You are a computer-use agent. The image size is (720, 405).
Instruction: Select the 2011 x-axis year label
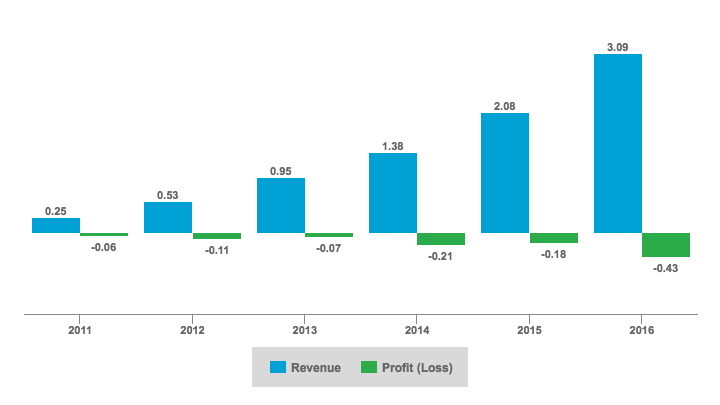coord(80,329)
